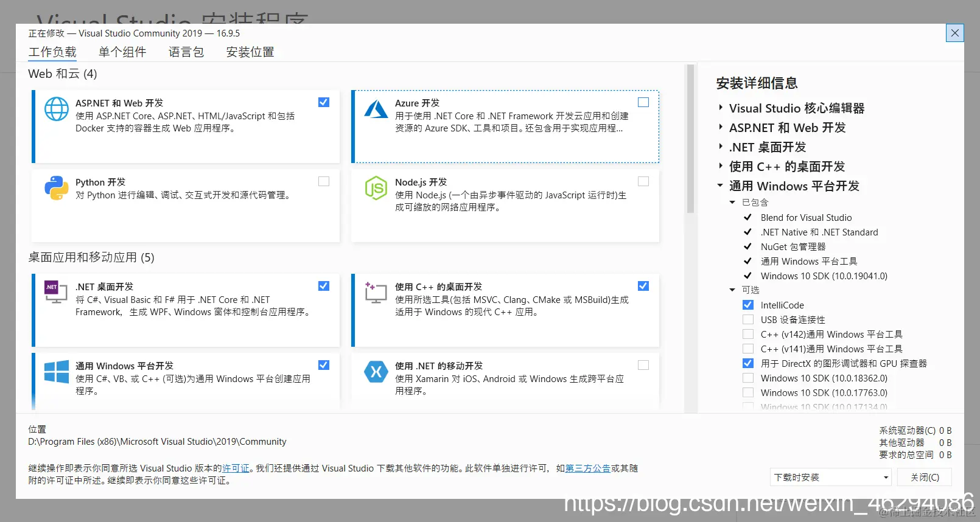Click the install path D:\Program Files text
The image size is (980, 522).
pyautogui.click(x=157, y=442)
